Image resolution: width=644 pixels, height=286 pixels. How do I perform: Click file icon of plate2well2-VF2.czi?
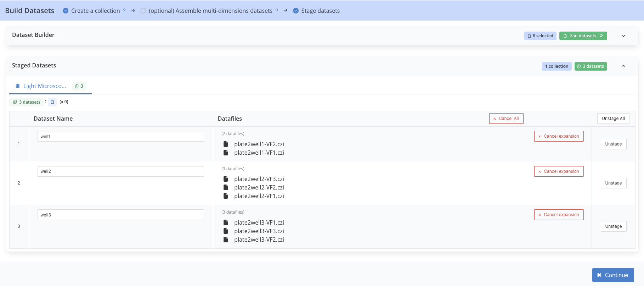pyautogui.click(x=226, y=187)
